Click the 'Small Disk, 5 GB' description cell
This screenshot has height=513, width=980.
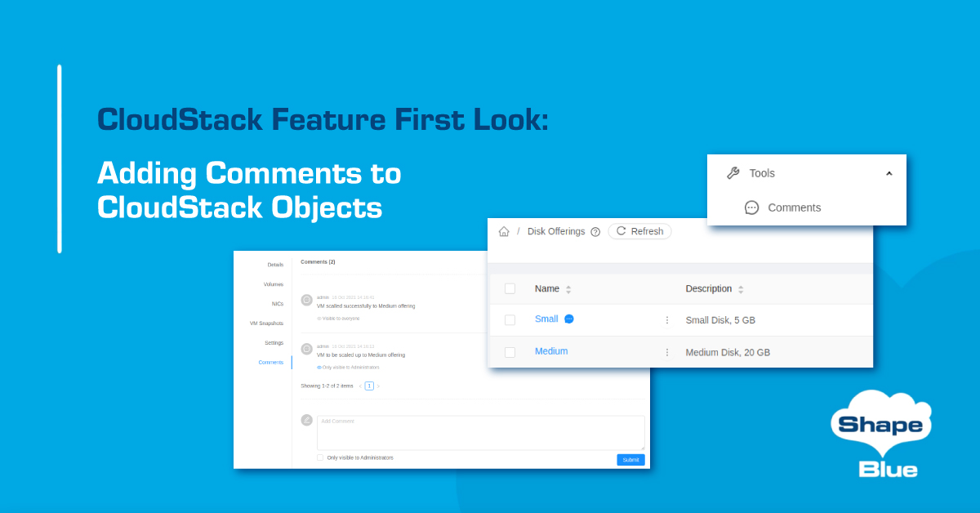pos(720,320)
